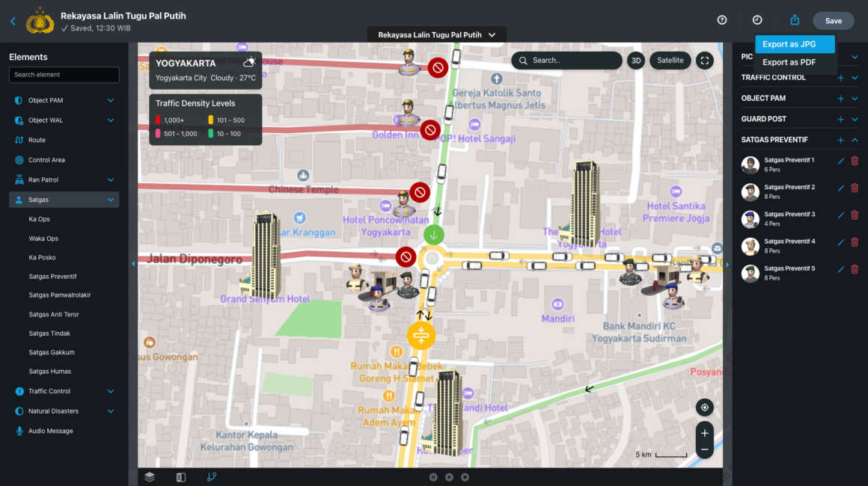Toggle the 3D map view

[635, 60]
